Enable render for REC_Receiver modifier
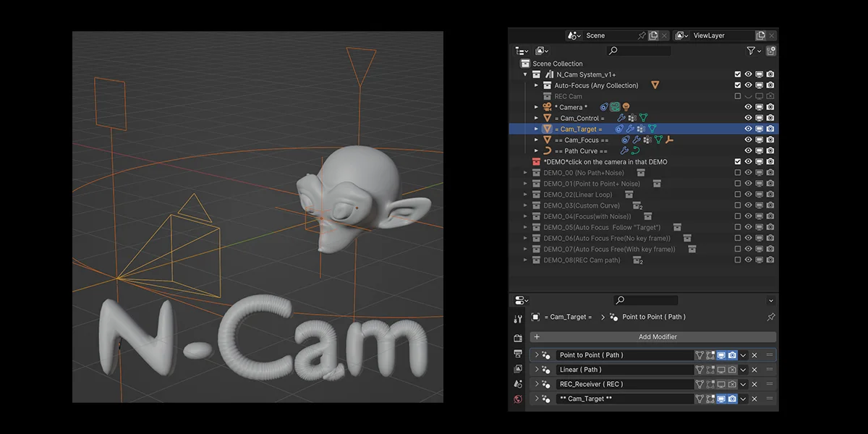The height and width of the screenshot is (434, 868). (x=732, y=384)
